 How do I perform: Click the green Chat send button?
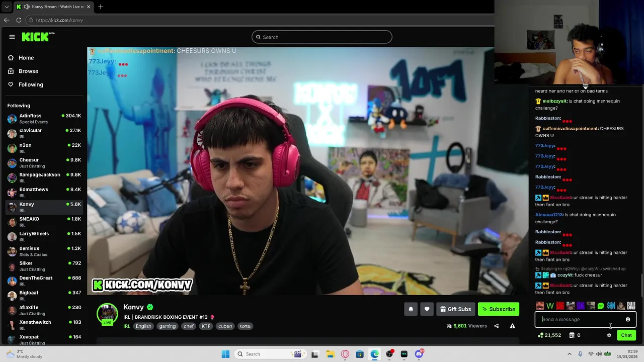626,335
